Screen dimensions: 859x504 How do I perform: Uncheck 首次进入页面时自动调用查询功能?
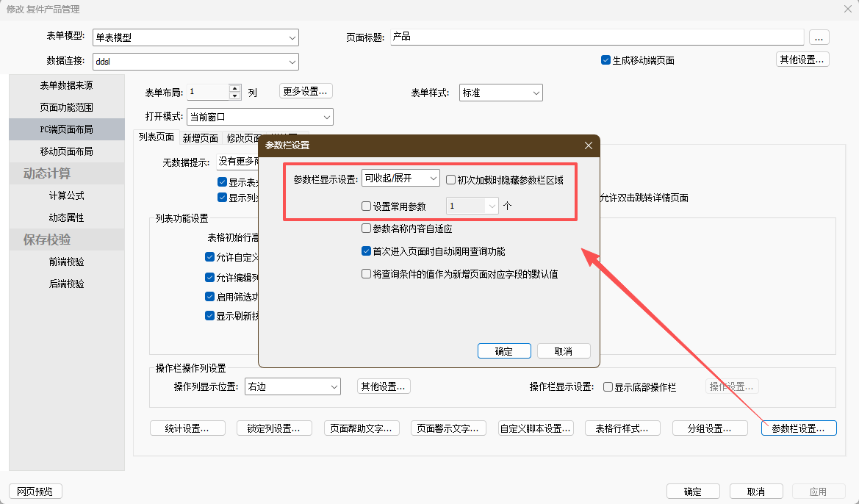click(x=367, y=251)
